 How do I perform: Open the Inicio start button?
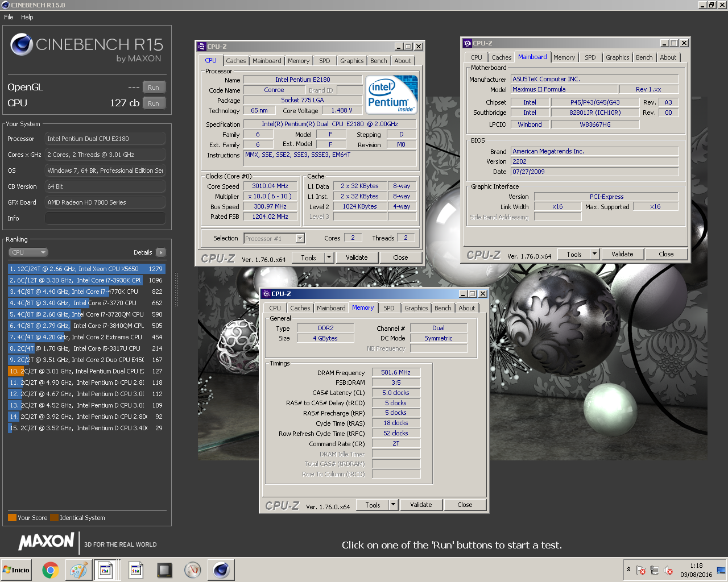click(16, 569)
